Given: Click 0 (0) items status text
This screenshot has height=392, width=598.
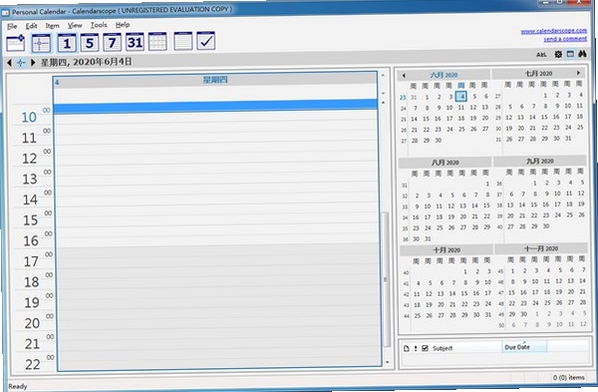Looking at the screenshot, I should (x=568, y=378).
